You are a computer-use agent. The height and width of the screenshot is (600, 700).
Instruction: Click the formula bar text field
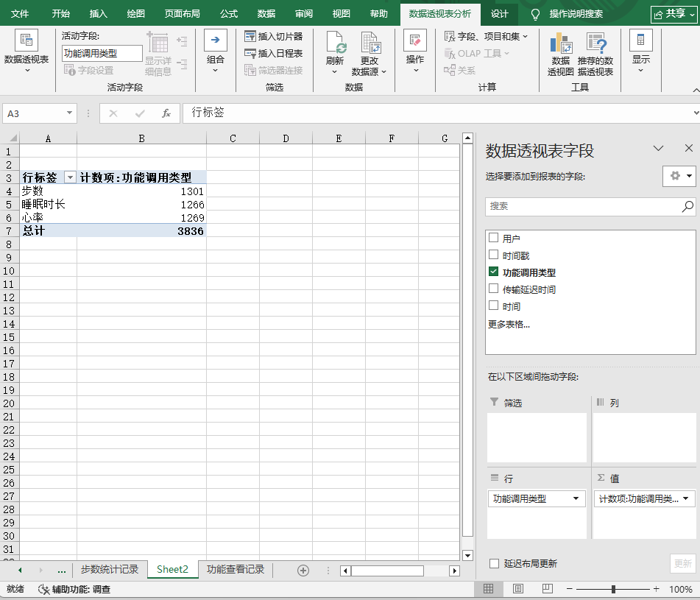pos(437,113)
